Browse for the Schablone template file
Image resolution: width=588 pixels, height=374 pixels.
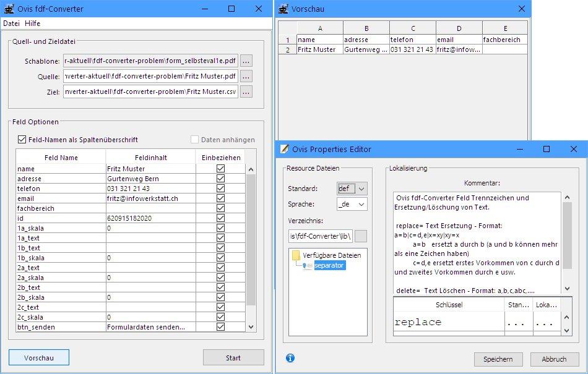(246, 61)
